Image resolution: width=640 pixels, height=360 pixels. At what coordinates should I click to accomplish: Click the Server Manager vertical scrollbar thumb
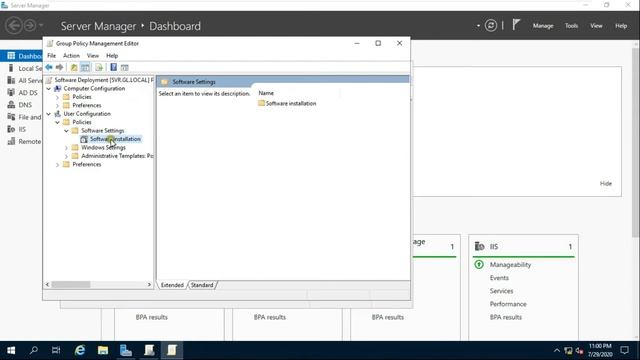(x=635, y=143)
